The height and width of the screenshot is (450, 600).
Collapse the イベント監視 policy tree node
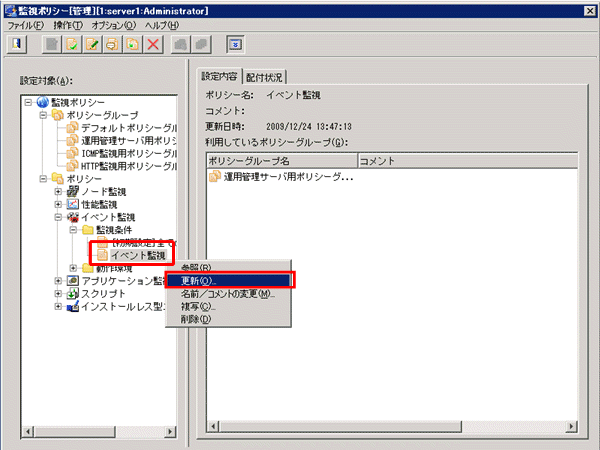(58, 217)
